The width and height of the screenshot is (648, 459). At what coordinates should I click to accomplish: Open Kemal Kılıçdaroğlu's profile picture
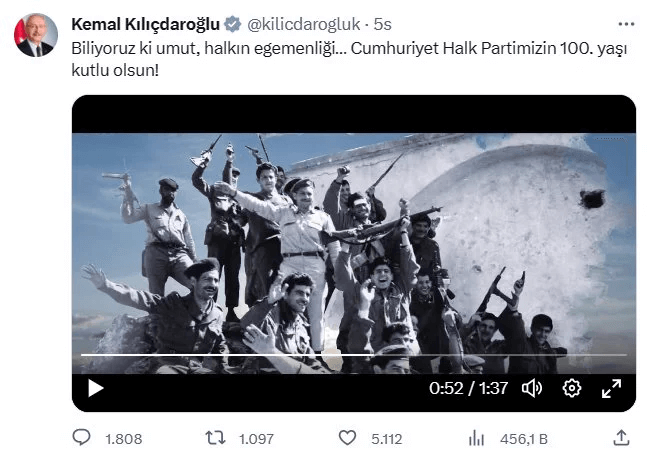coord(34,35)
